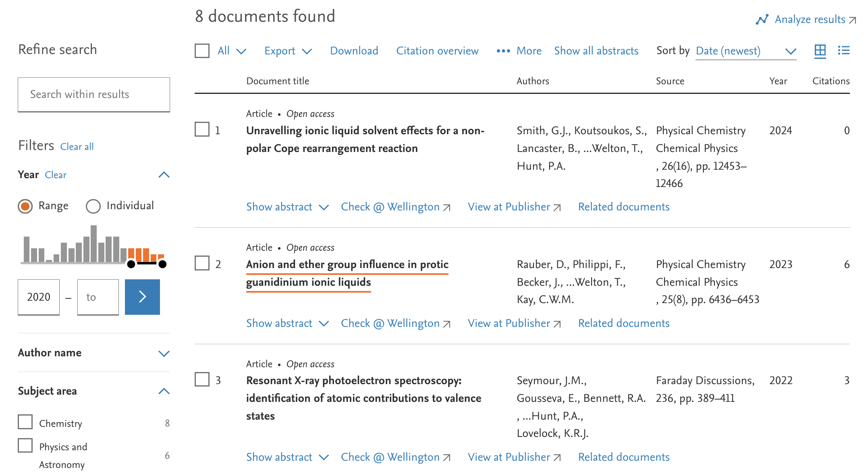This screenshot has width=868, height=474.
Task: Apply year range with blue arrow button
Action: (142, 297)
